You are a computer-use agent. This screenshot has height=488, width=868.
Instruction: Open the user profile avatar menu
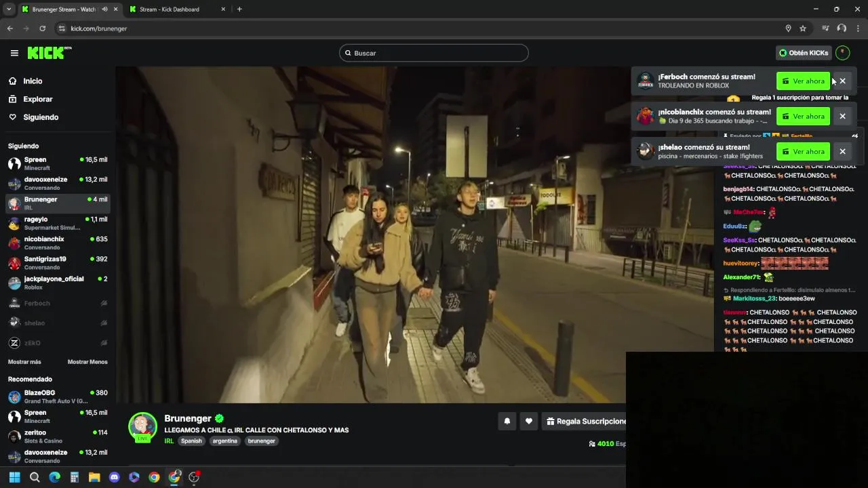(842, 53)
